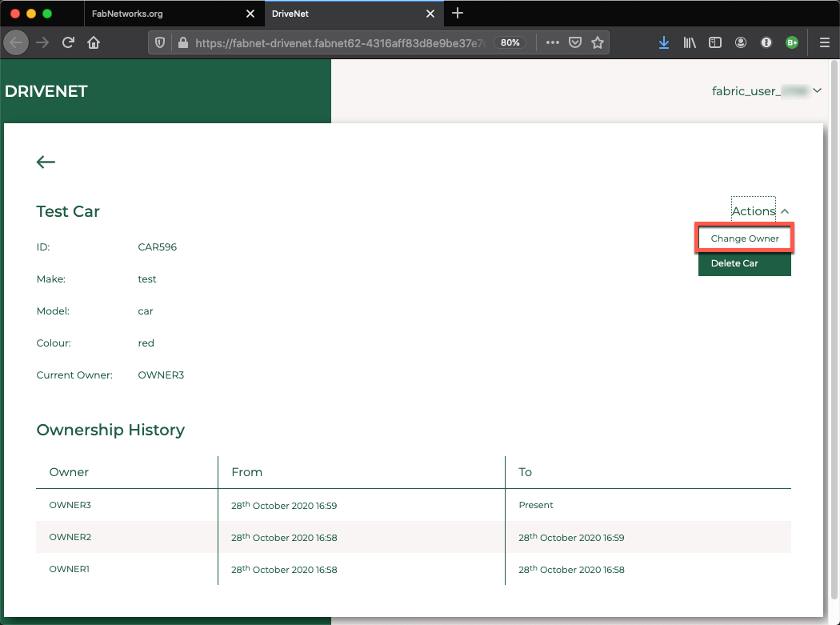
Task: Toggle the sidebar view icon
Action: pyautogui.click(x=714, y=43)
